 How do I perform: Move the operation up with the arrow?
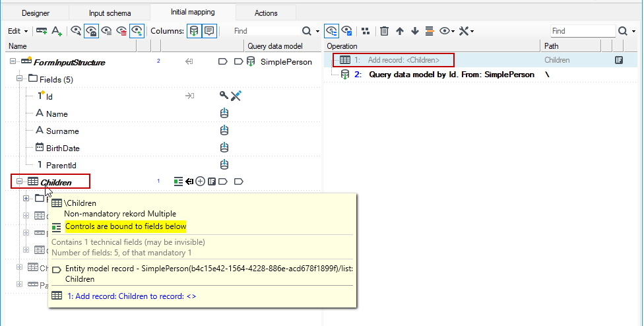[400, 31]
